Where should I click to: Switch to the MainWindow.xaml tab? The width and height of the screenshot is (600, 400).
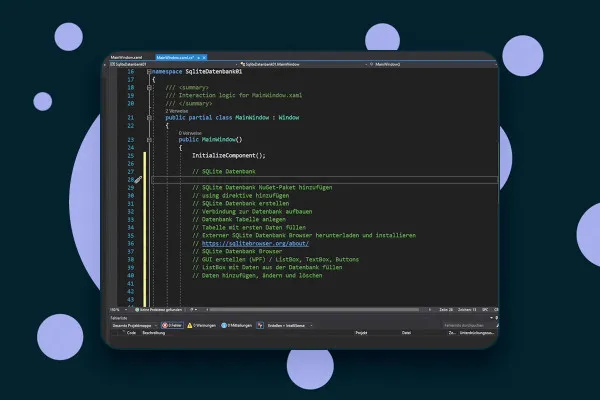pyautogui.click(x=126, y=57)
